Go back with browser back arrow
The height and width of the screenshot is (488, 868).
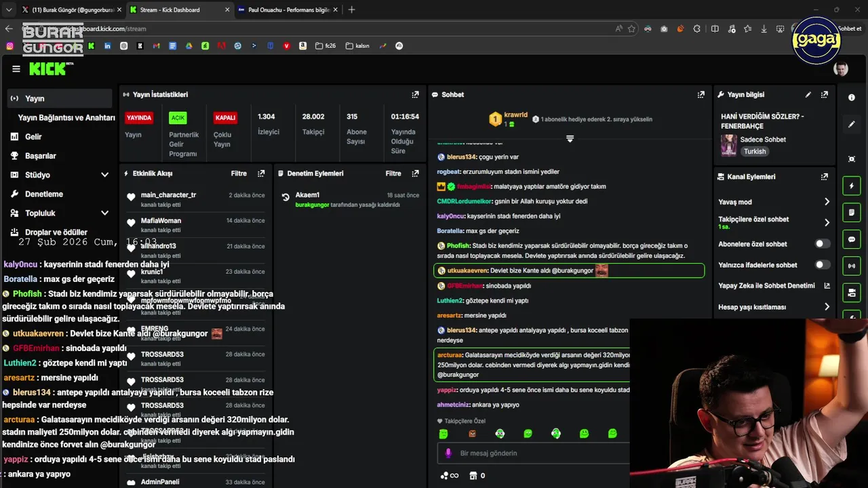click(8, 28)
